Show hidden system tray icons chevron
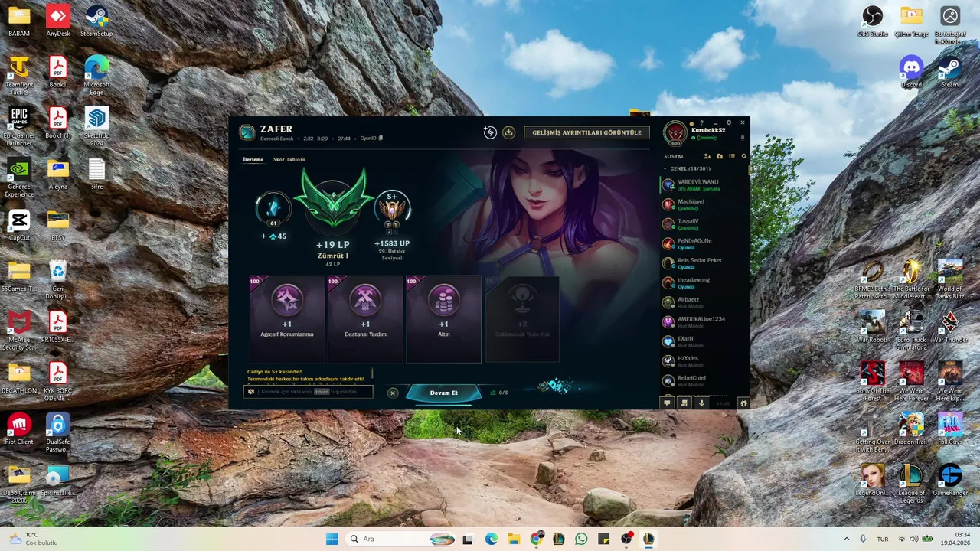Image resolution: width=980 pixels, height=551 pixels. tap(846, 539)
